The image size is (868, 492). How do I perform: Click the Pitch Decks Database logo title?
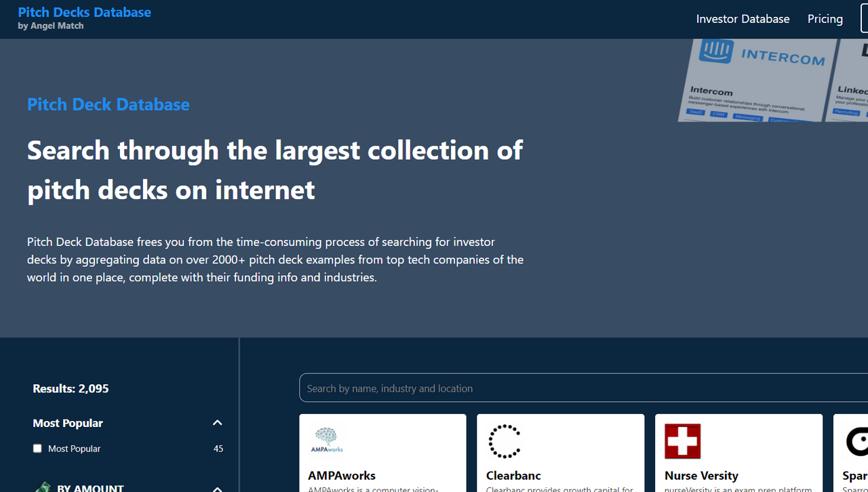coord(84,12)
